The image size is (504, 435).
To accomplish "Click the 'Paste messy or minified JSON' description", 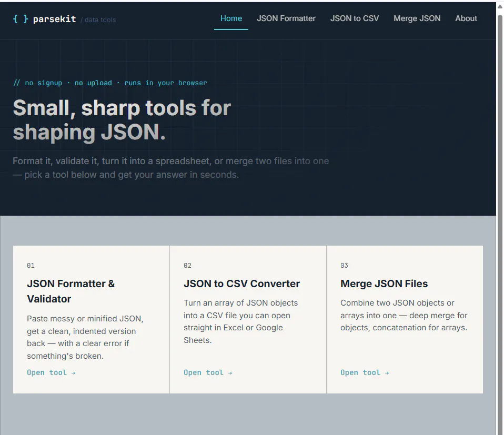I will pyautogui.click(x=85, y=337).
